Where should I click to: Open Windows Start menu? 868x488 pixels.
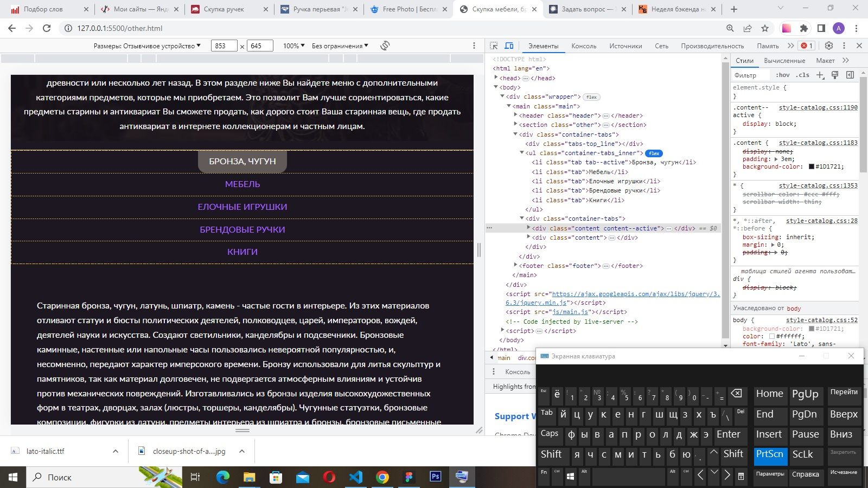pyautogui.click(x=13, y=477)
